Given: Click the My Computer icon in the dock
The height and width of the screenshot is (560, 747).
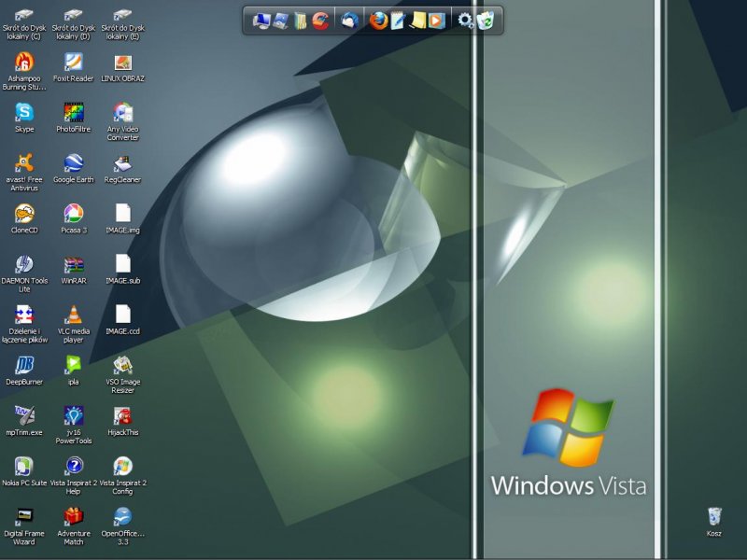Looking at the screenshot, I should (261, 21).
